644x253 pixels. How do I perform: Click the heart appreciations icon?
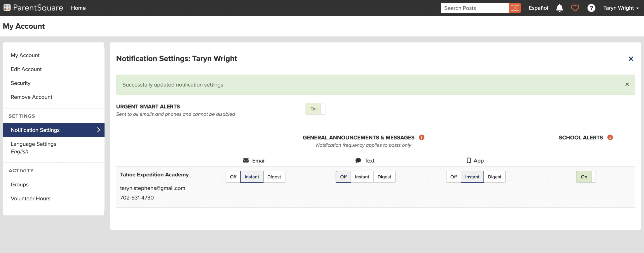[575, 8]
